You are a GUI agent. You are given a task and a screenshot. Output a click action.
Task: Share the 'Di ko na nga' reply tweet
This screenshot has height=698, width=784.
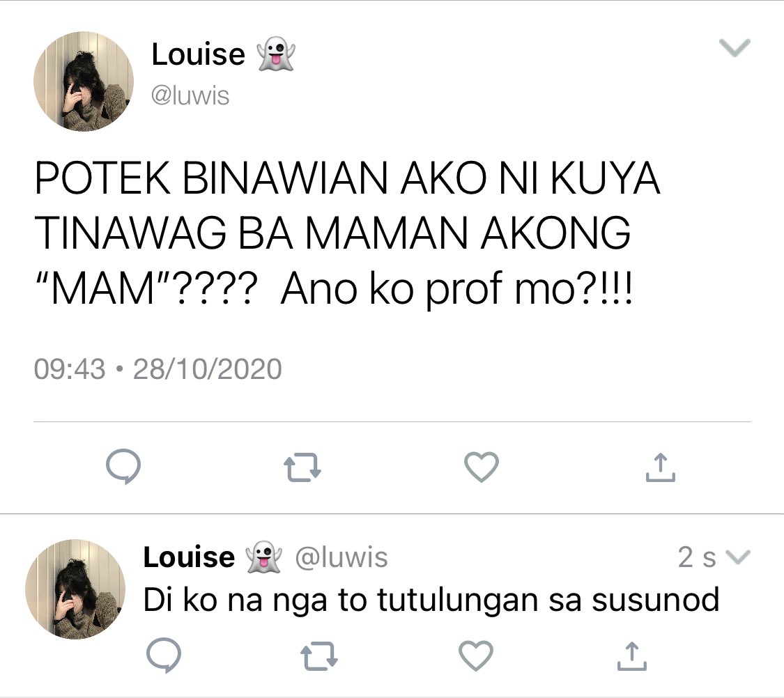tap(631, 655)
